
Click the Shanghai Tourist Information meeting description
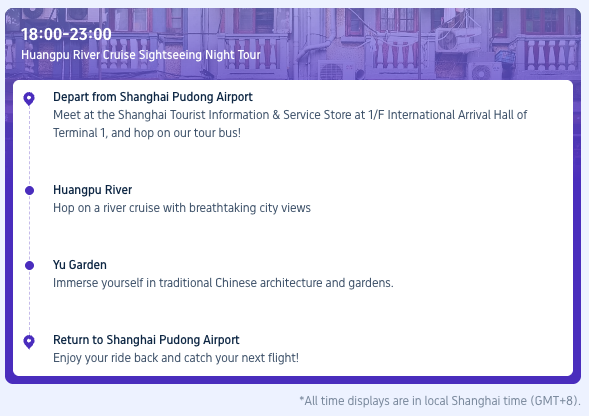pos(290,124)
